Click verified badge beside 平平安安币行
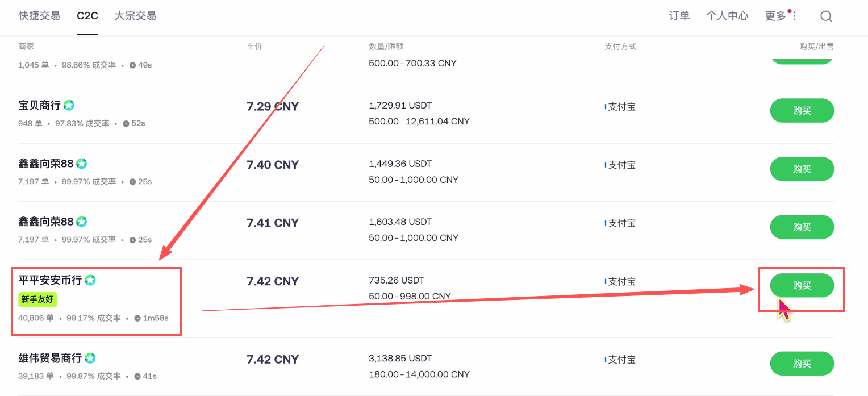The width and height of the screenshot is (868, 396). (90, 280)
